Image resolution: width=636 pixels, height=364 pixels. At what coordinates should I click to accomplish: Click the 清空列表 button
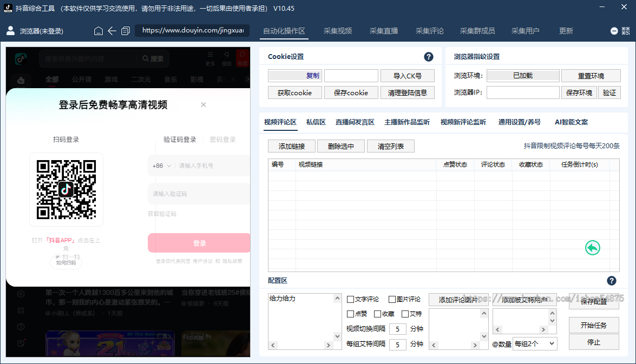pyautogui.click(x=391, y=147)
